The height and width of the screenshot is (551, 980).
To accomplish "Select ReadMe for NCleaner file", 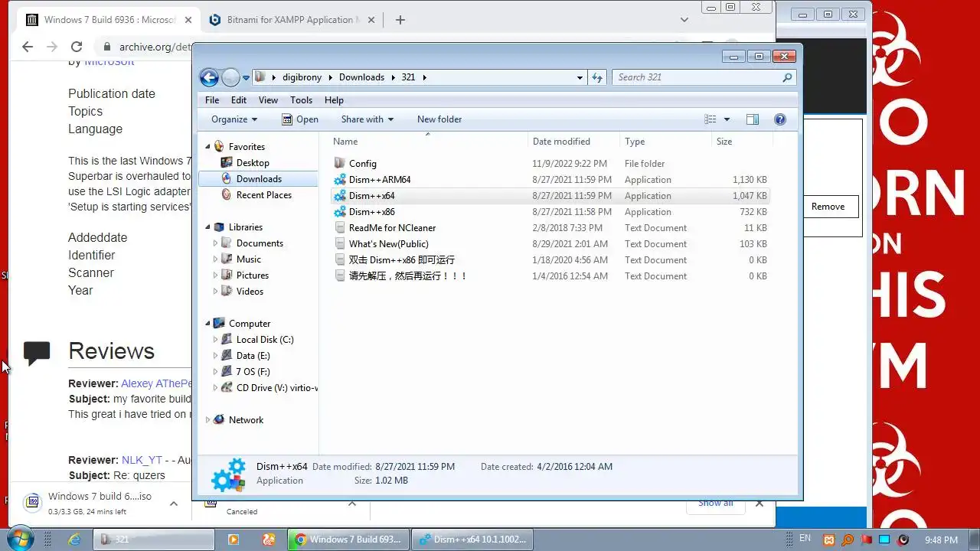I will click(386, 228).
